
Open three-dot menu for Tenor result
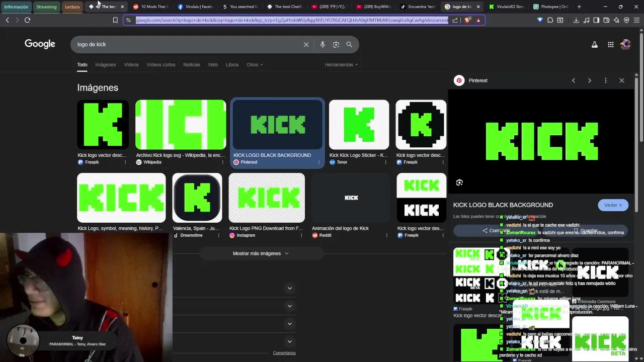[386, 162]
